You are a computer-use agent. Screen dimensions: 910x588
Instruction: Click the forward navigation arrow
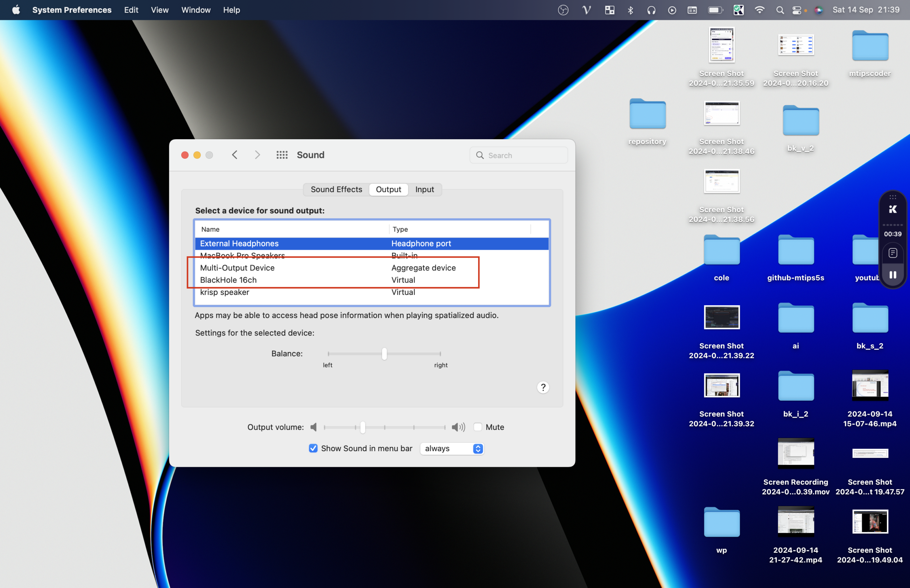point(256,155)
